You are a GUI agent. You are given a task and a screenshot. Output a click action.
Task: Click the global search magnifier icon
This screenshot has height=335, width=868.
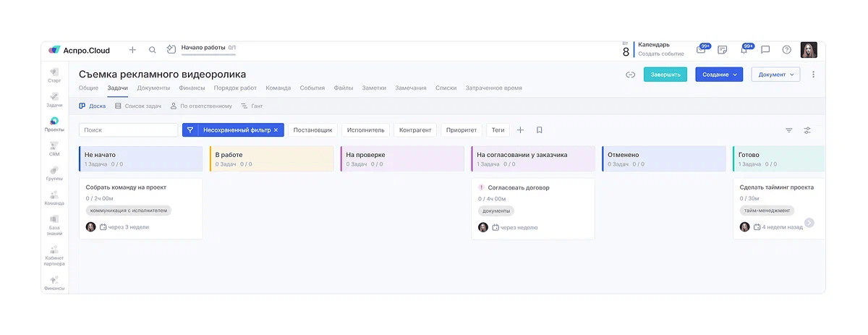[x=153, y=50]
